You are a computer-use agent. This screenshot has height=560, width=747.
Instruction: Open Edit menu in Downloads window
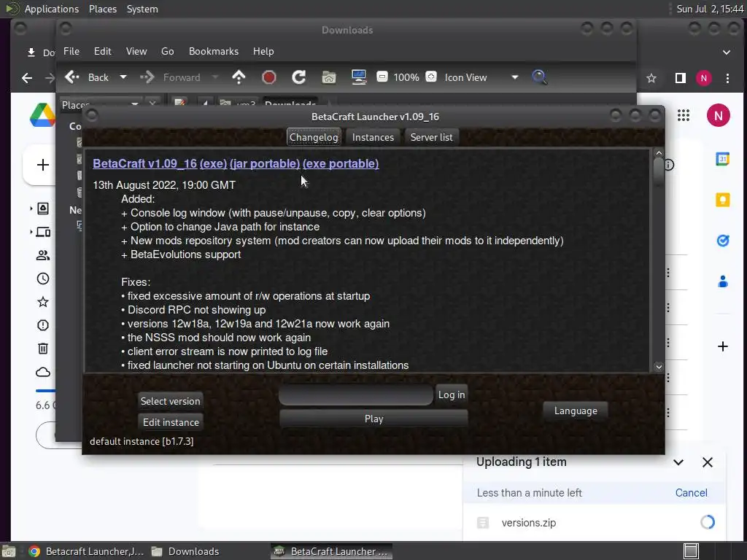point(102,52)
